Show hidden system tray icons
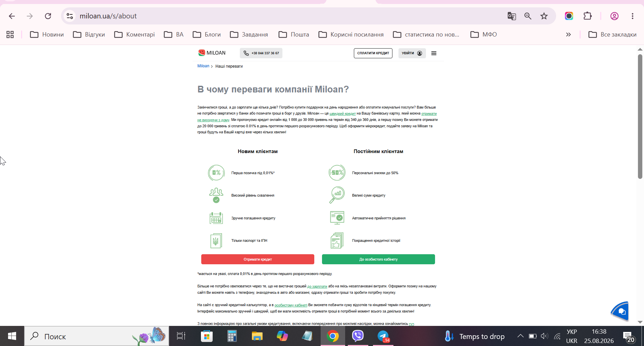This screenshot has height=346, width=644. click(521, 336)
